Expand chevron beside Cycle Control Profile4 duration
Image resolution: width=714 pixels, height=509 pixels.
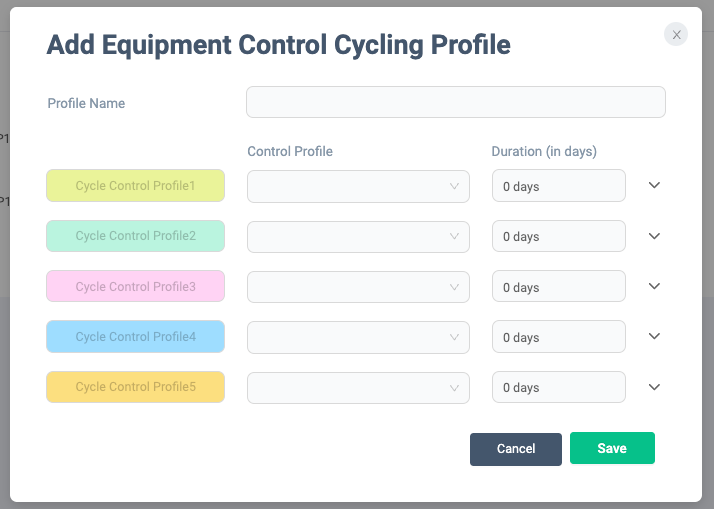[654, 336]
